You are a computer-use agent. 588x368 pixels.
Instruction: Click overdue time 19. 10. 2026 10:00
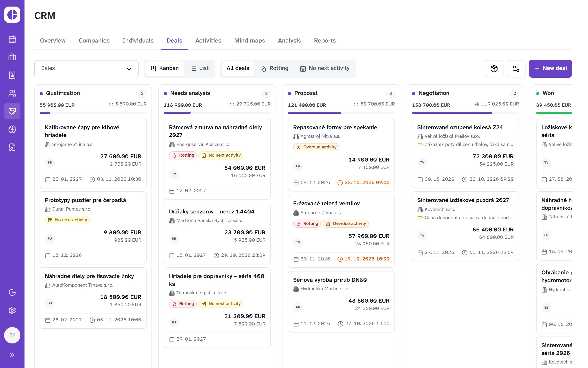pyautogui.click(x=363, y=259)
